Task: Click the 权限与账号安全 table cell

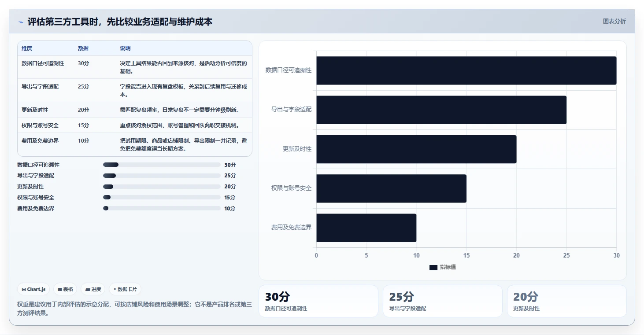Action: [40, 125]
